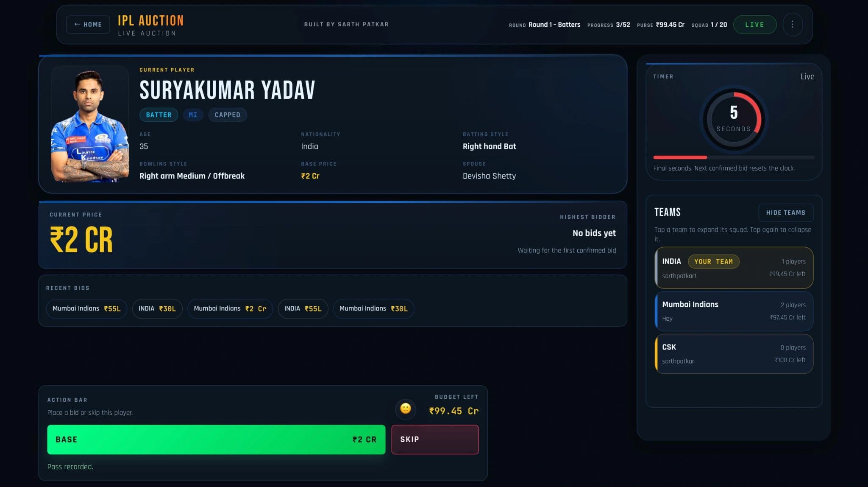Select the Mumbai Indians ₹30L bid chip

373,309
